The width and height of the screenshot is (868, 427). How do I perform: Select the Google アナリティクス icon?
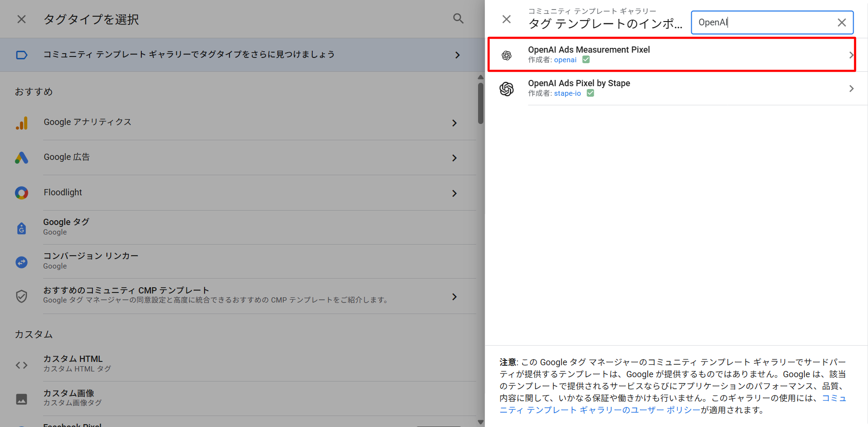[x=22, y=123]
